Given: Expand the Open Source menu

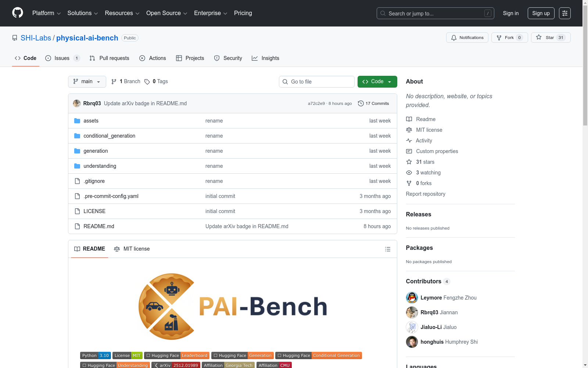Looking at the screenshot, I should click(x=167, y=13).
